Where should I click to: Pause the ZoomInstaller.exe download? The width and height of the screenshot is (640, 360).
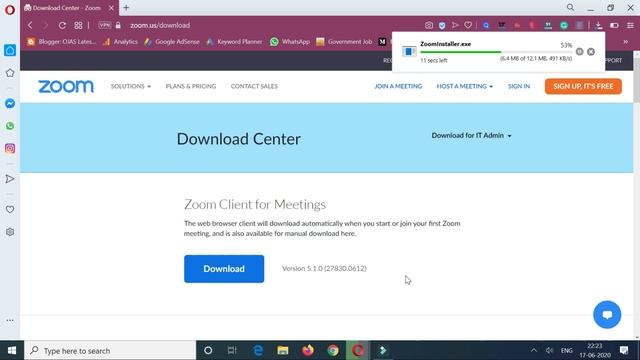[580, 52]
